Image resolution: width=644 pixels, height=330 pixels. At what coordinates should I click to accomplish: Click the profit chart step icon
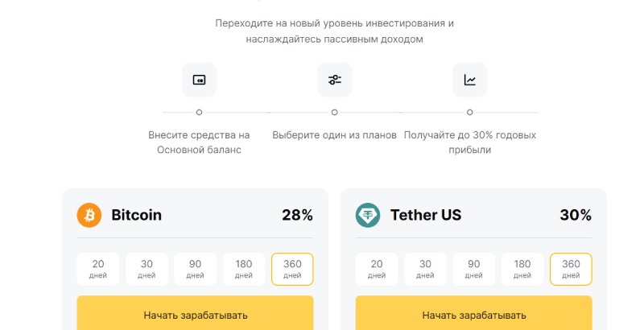point(469,80)
